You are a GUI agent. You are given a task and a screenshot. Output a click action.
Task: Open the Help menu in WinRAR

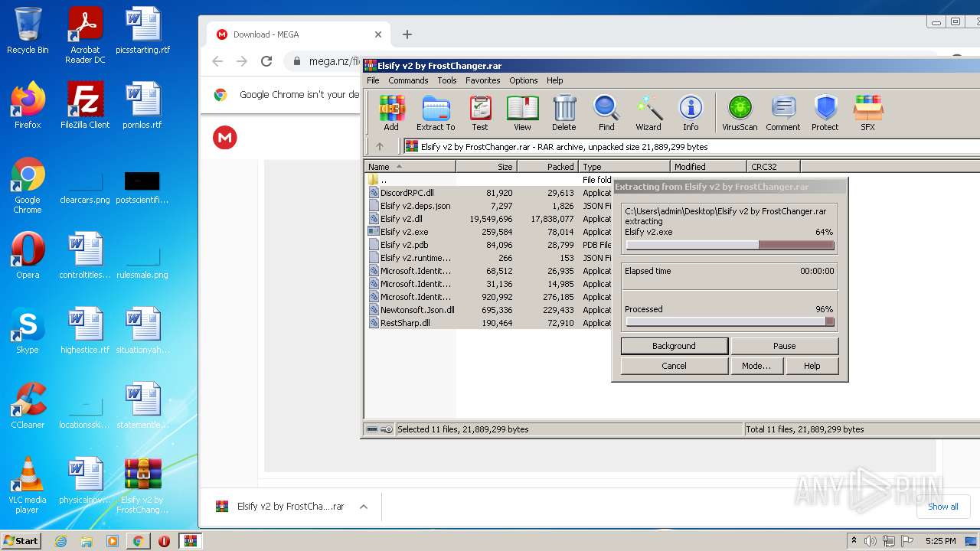coord(555,80)
